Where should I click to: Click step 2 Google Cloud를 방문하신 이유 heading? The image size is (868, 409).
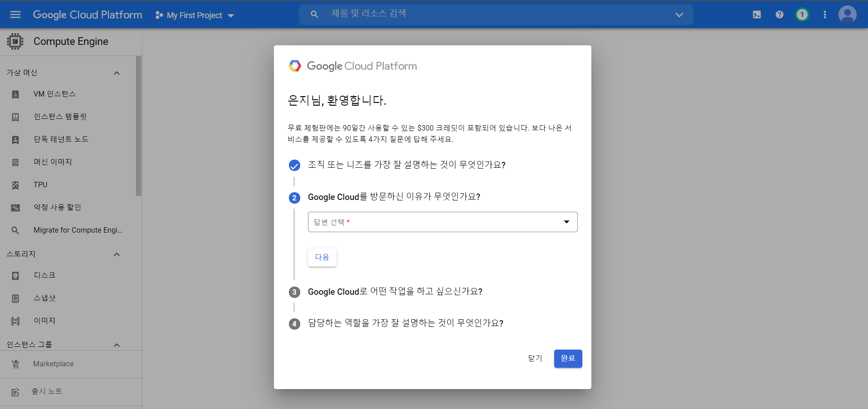(x=394, y=197)
